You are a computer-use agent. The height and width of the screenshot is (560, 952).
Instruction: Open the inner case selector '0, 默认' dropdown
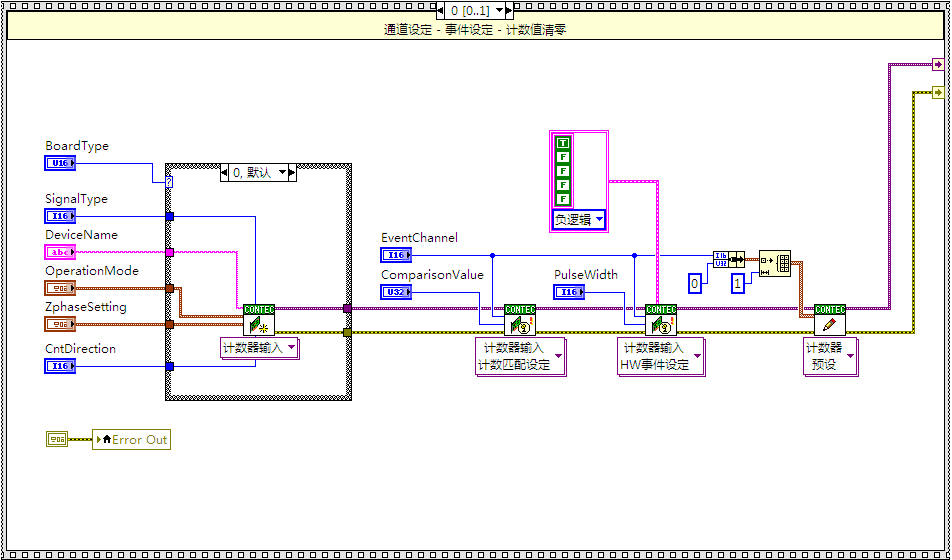[x=286, y=173]
